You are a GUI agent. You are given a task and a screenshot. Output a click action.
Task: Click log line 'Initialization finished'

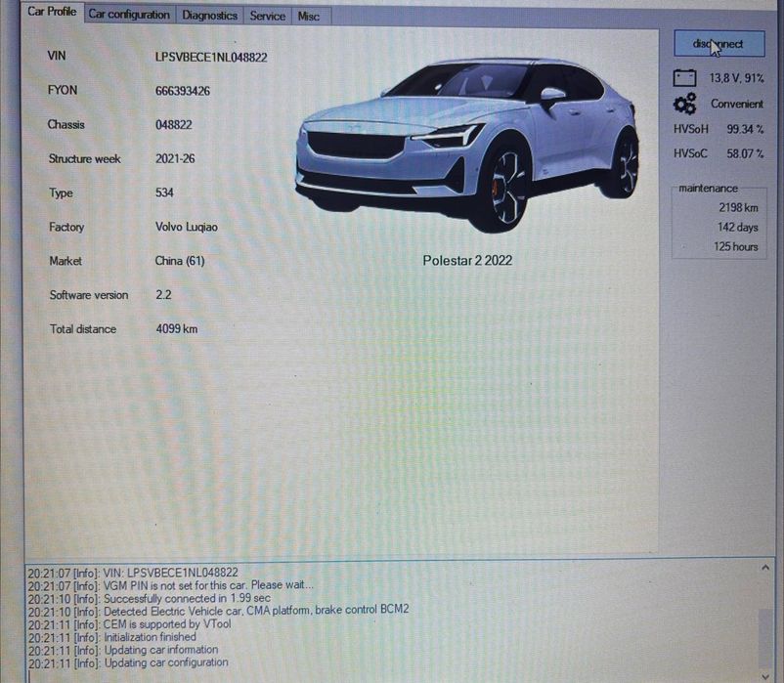(x=112, y=637)
